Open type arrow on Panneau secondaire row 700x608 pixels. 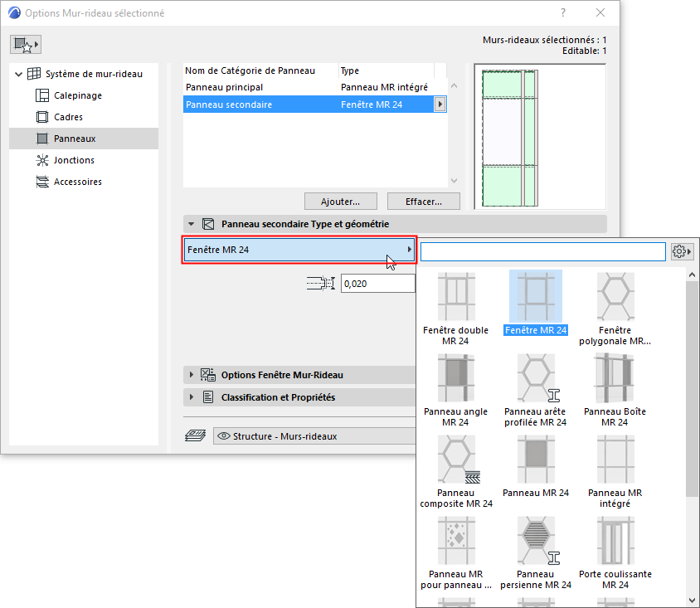(x=440, y=105)
